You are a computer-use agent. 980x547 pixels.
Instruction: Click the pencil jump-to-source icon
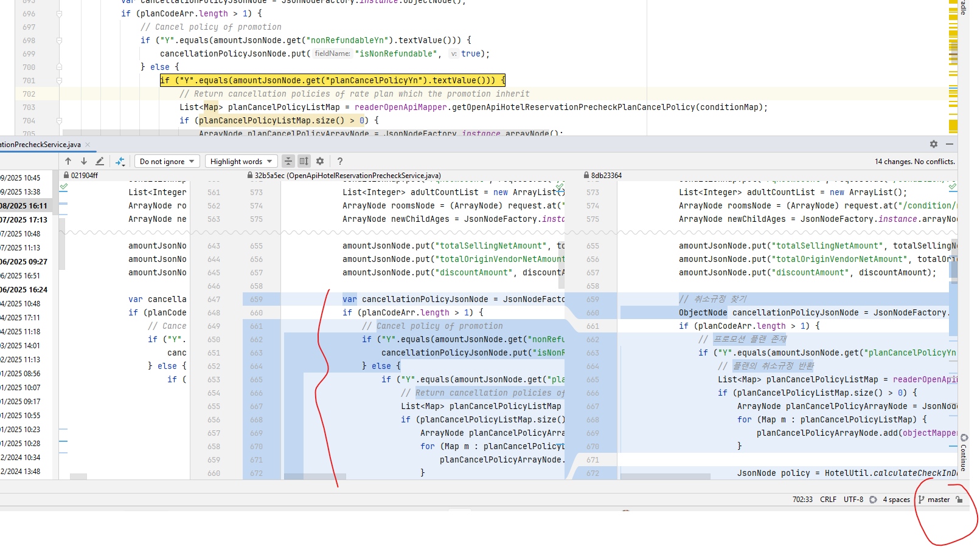click(x=100, y=161)
